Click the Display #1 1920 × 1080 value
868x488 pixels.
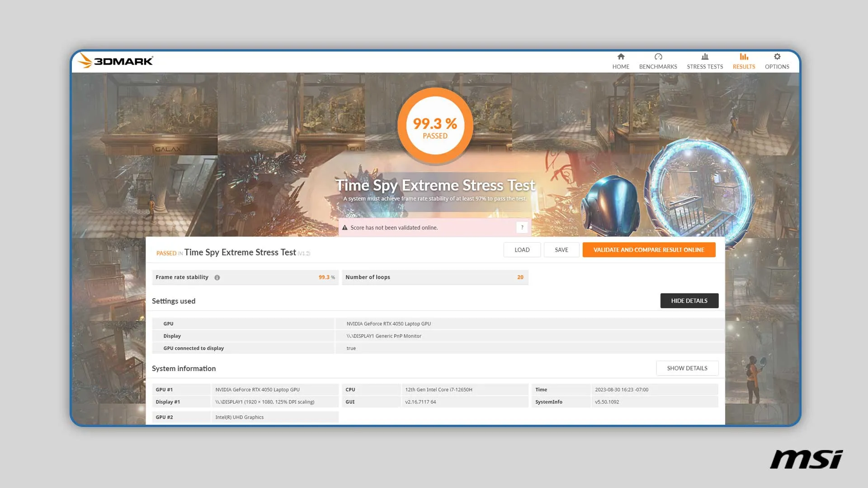264,402
